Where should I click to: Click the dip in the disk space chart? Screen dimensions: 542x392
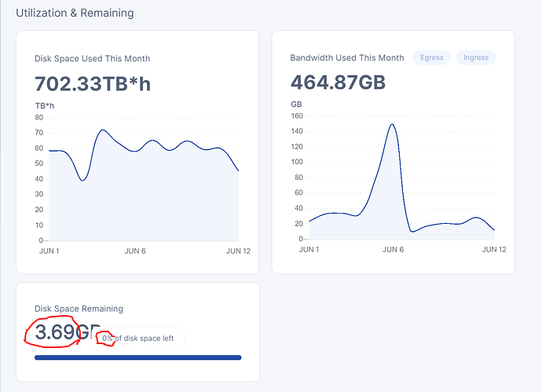(82, 180)
